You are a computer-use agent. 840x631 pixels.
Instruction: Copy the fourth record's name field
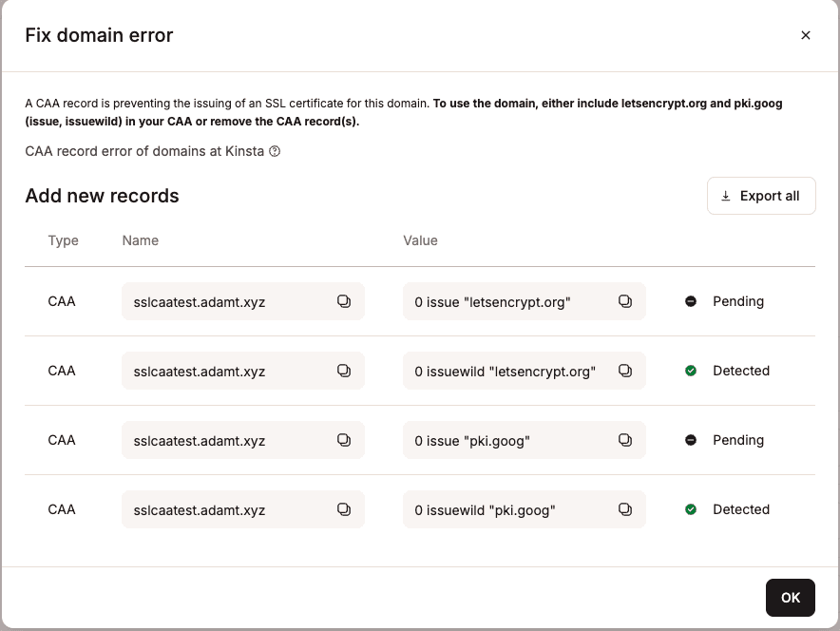344,509
